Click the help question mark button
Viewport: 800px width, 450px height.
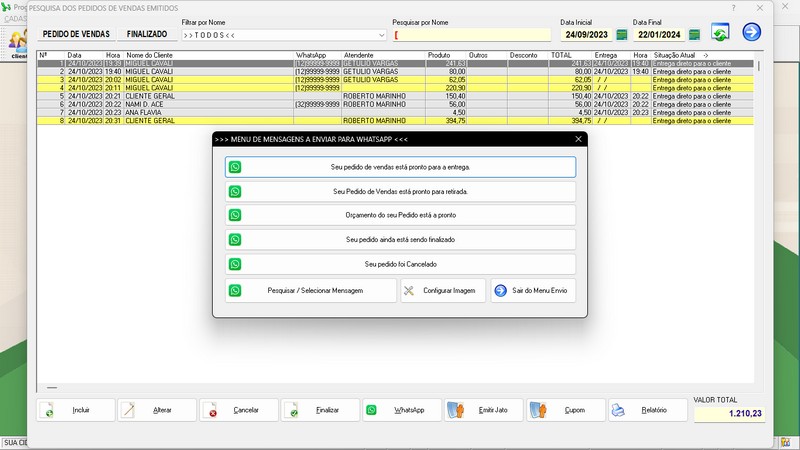click(733, 8)
